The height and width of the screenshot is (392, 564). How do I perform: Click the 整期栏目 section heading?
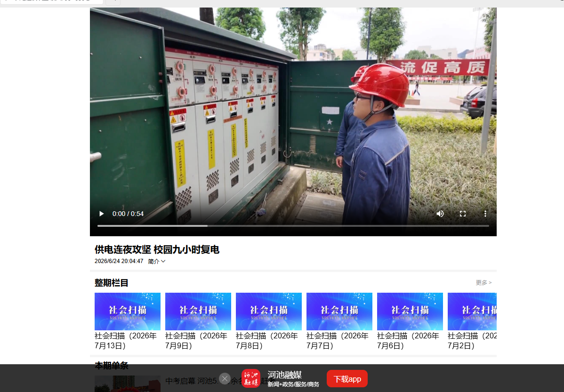click(x=112, y=283)
